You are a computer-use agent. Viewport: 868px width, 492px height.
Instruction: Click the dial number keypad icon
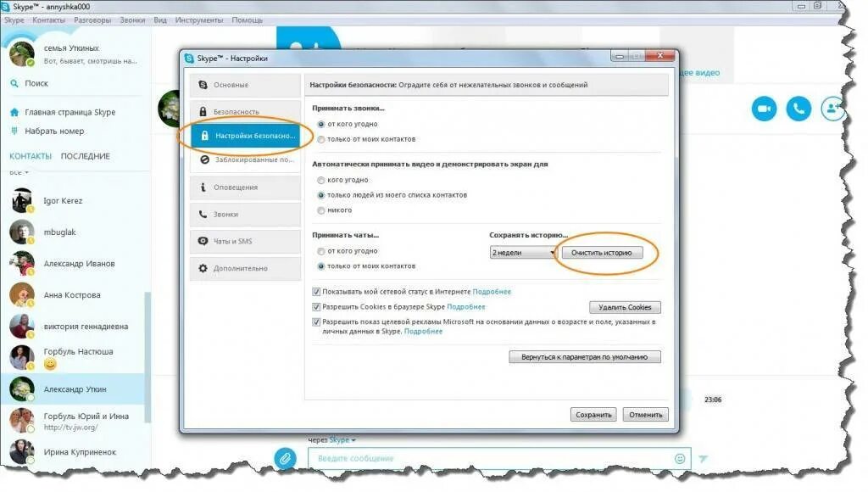click(x=14, y=131)
